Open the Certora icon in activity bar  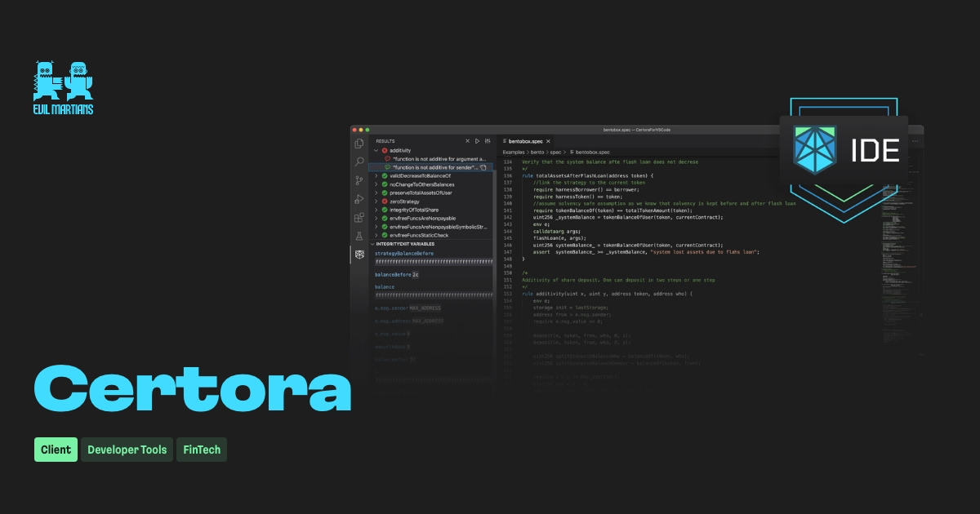point(359,255)
